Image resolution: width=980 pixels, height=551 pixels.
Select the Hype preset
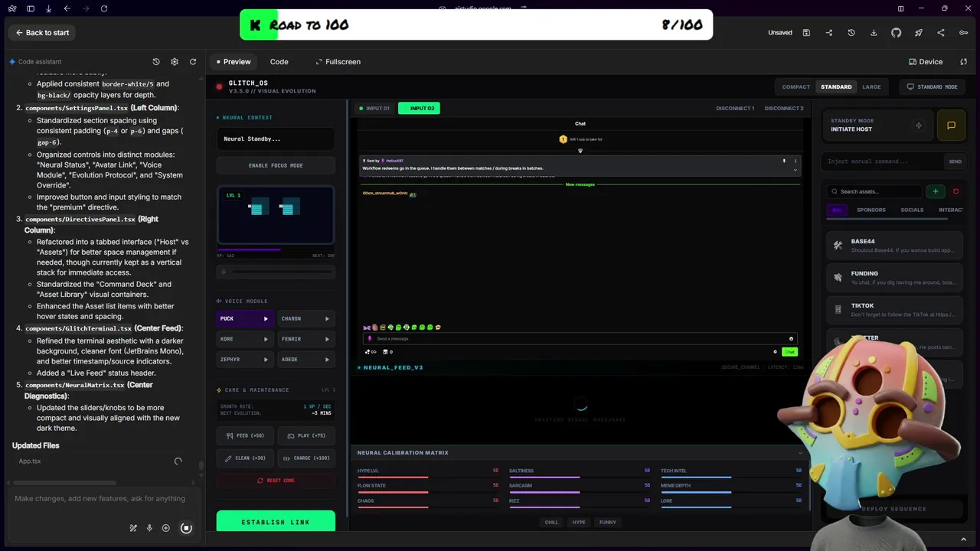coord(578,522)
